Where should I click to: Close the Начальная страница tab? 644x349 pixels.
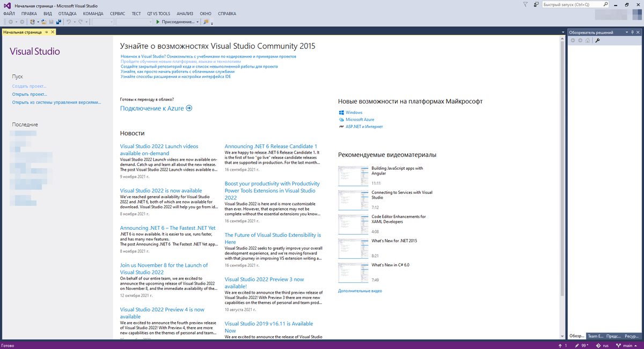click(53, 32)
